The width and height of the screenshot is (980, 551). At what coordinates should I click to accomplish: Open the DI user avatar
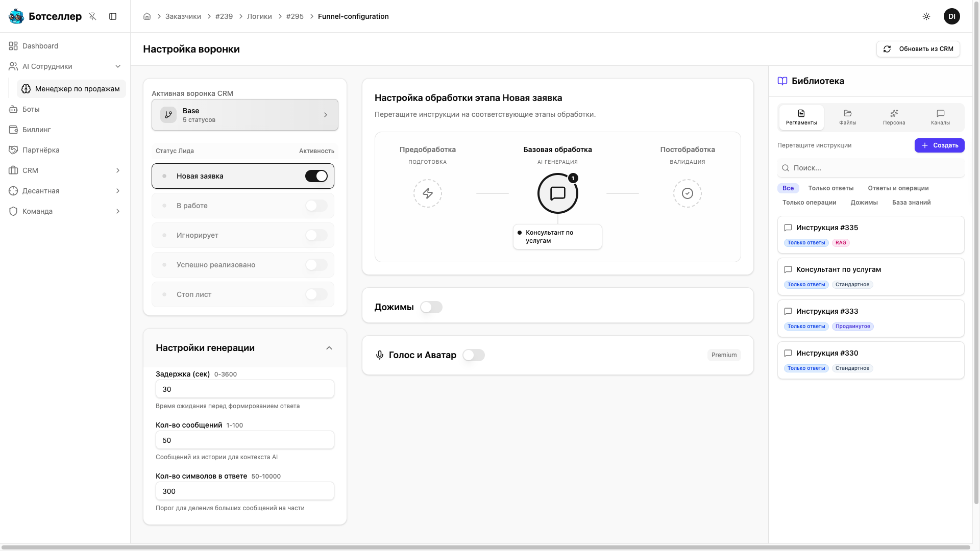coord(951,16)
